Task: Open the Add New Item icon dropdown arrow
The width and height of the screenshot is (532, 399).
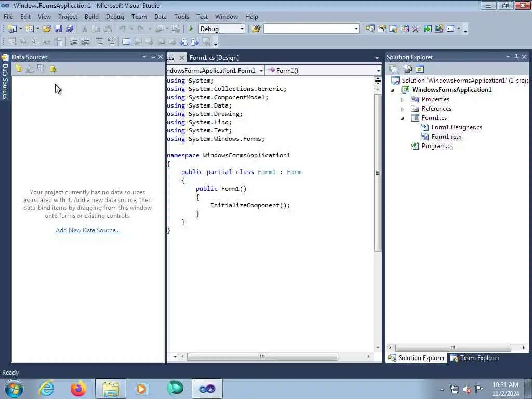Action: [37, 29]
